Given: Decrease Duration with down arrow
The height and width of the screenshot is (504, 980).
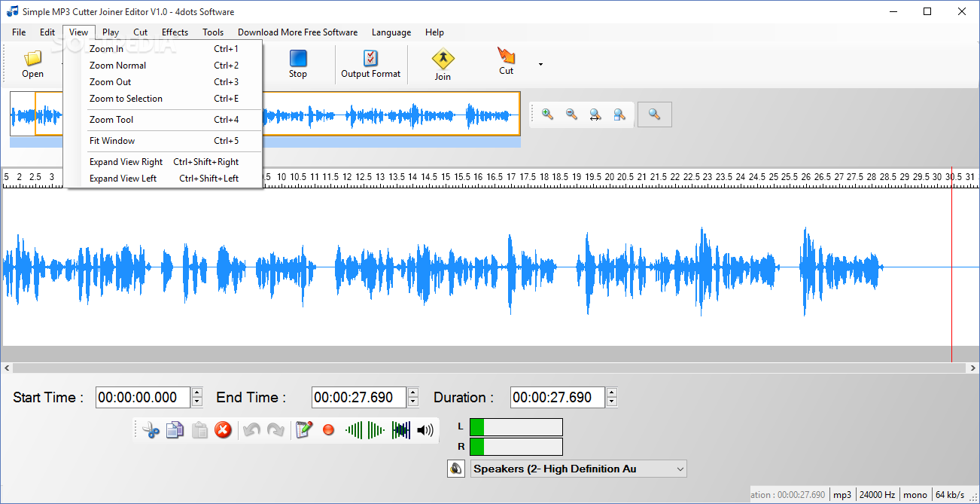Looking at the screenshot, I should tap(612, 402).
